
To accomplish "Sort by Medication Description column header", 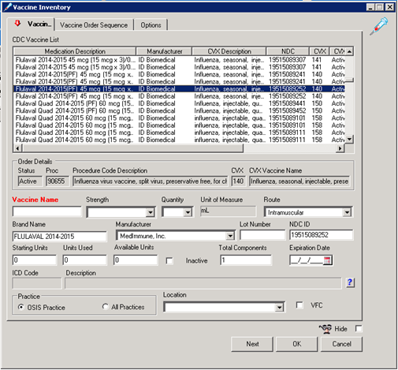I will click(x=75, y=51).
